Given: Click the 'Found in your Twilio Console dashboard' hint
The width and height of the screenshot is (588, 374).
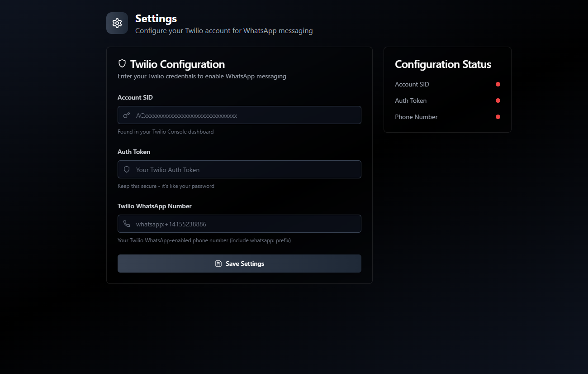Looking at the screenshot, I should (x=166, y=132).
